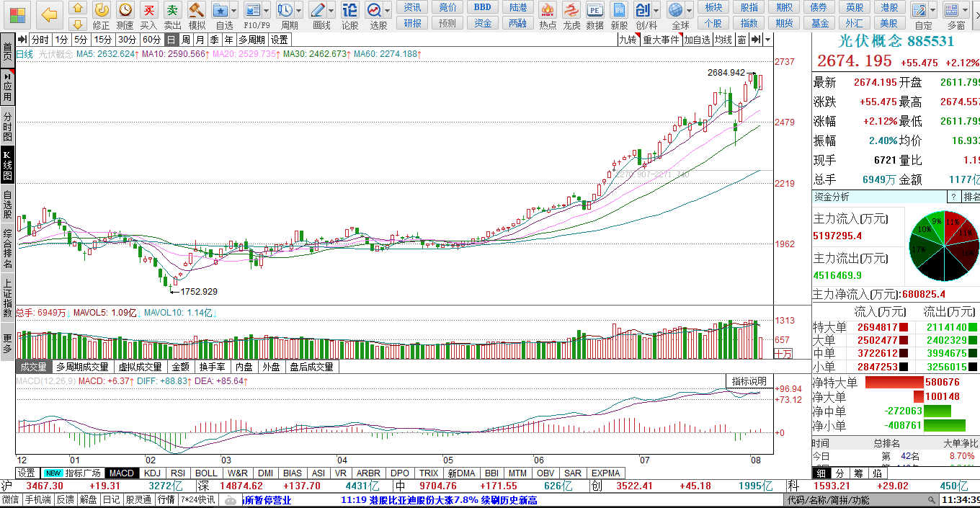Click the 窗 window button above chart

pyautogui.click(x=741, y=40)
